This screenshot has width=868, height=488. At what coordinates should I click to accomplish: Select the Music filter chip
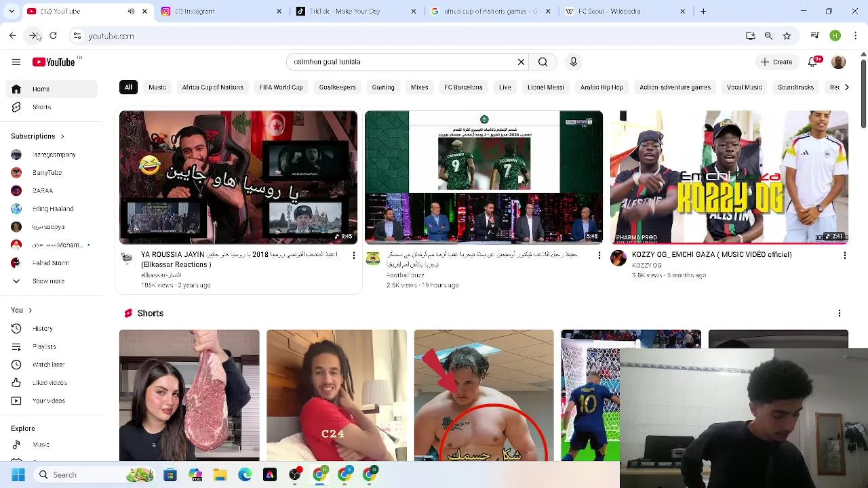click(x=157, y=87)
